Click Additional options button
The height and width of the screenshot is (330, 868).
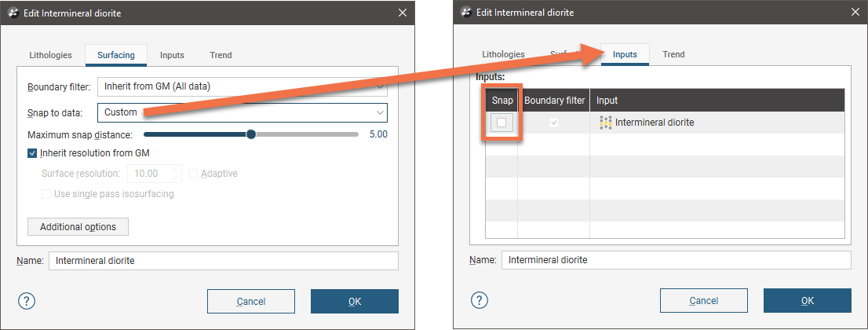click(78, 226)
